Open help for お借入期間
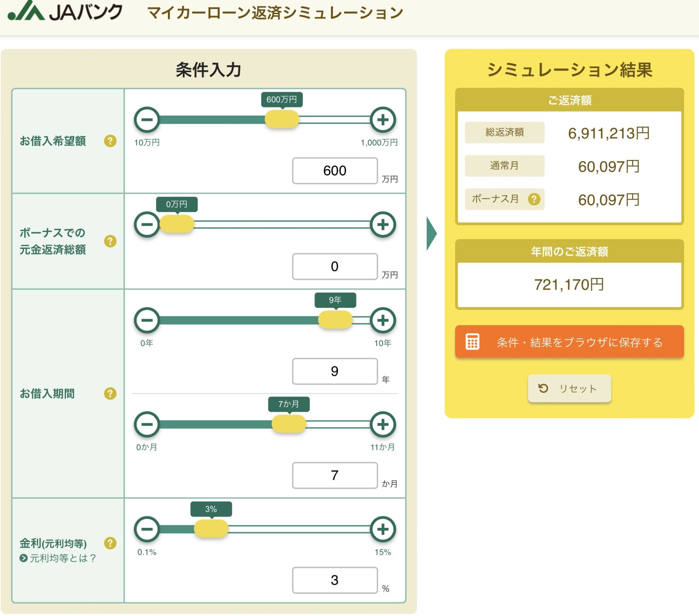Viewport: 699px width, 616px height. tap(110, 393)
